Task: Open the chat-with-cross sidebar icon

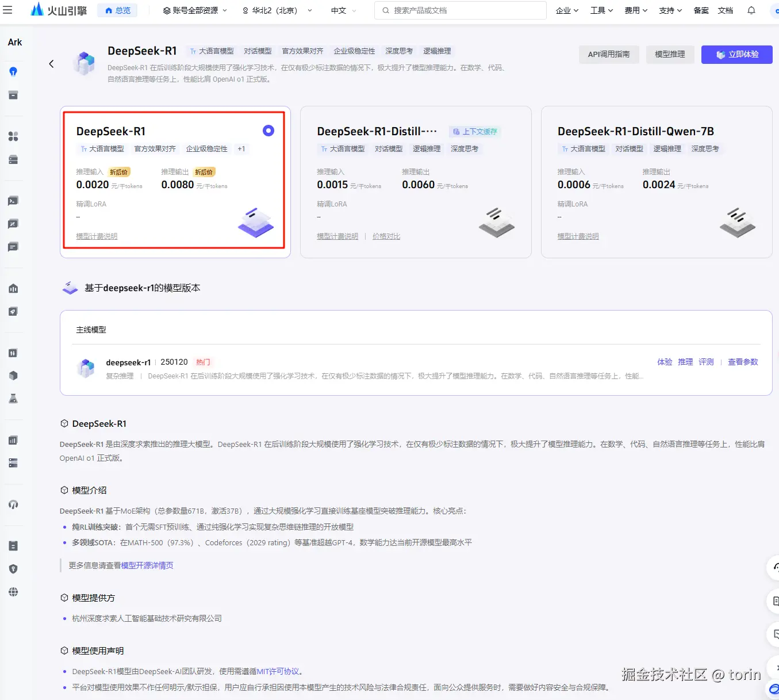Action: click(13, 224)
